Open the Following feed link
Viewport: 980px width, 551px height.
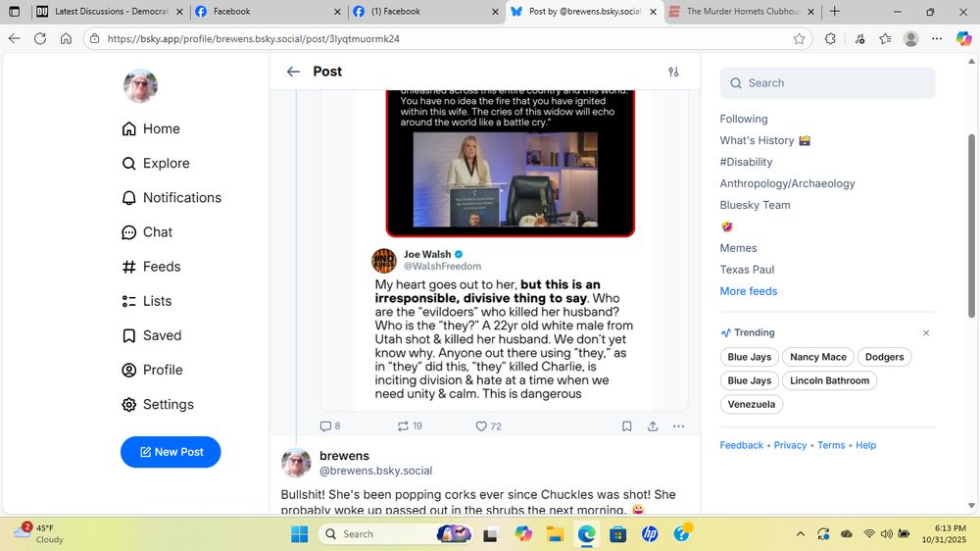tap(744, 119)
